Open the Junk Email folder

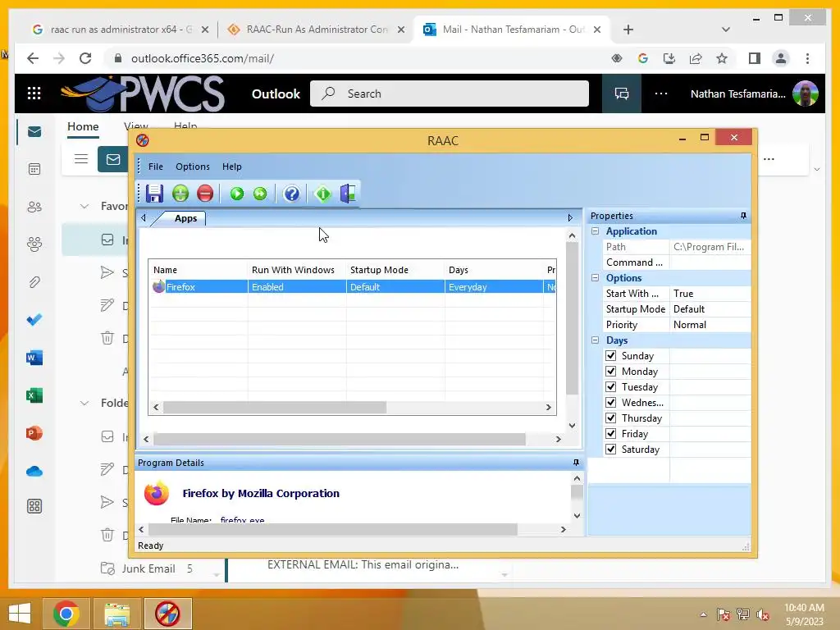coord(148,569)
